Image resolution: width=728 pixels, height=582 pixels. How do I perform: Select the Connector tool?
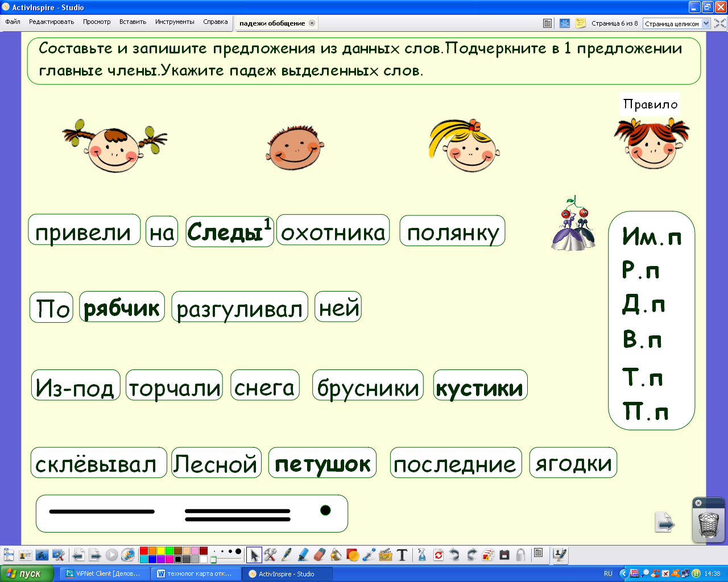369,555
